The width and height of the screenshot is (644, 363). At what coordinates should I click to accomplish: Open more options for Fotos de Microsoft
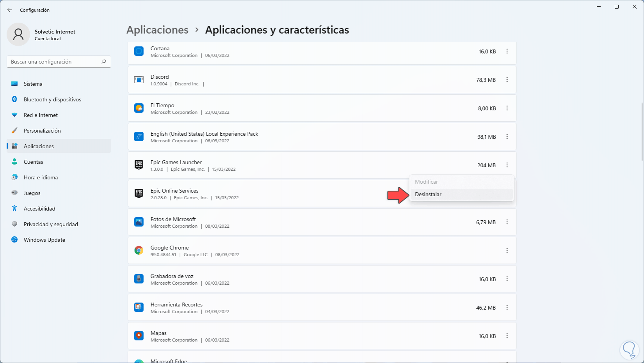coord(507,222)
